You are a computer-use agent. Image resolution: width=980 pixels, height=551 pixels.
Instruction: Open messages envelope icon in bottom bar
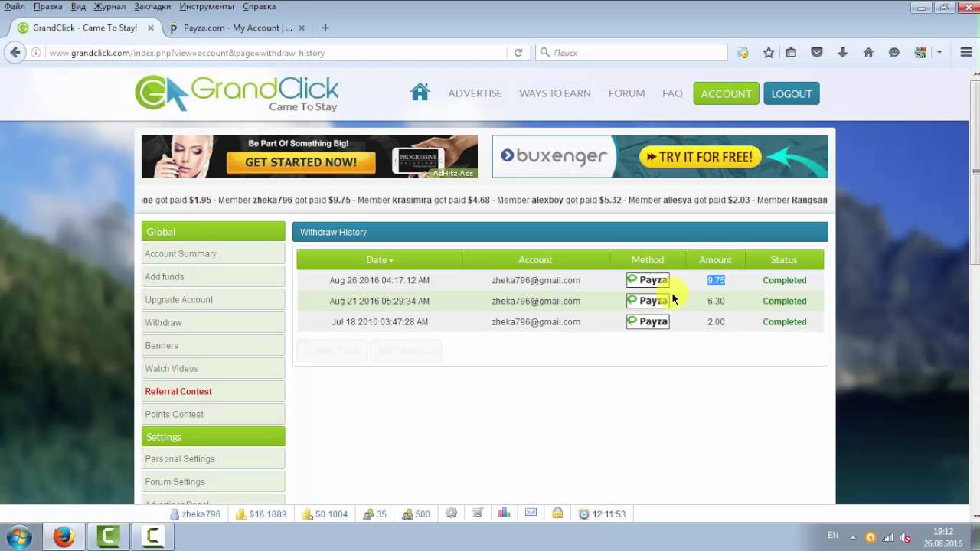pos(531,514)
